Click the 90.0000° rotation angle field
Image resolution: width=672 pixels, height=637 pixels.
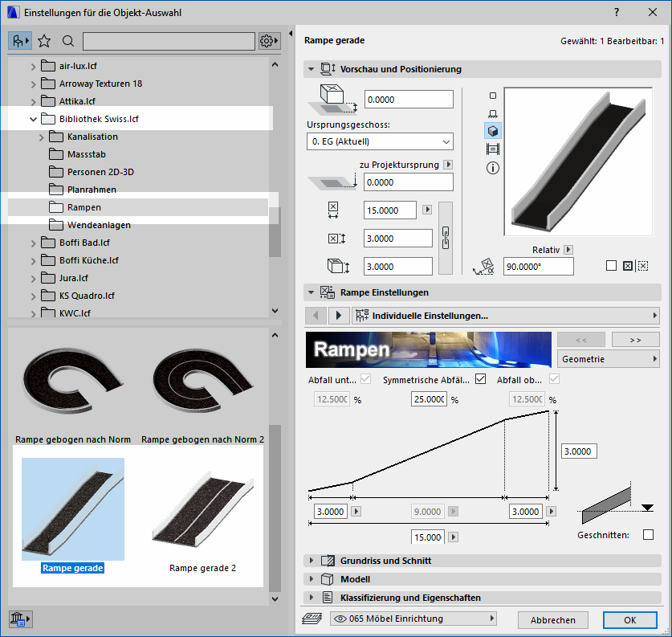tap(538, 266)
